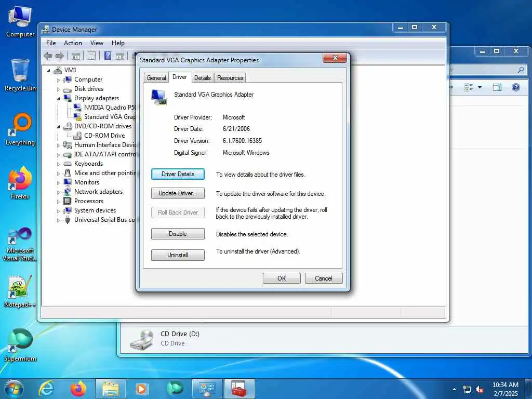
Task: Open the Microsoft Visual Studio desktop shortcut
Action: (20, 244)
